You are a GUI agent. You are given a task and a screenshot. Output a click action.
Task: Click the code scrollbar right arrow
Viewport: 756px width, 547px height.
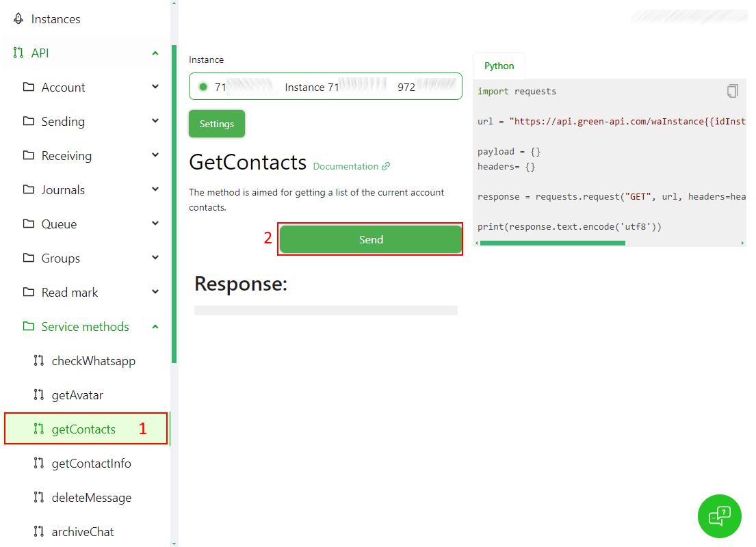click(x=742, y=243)
